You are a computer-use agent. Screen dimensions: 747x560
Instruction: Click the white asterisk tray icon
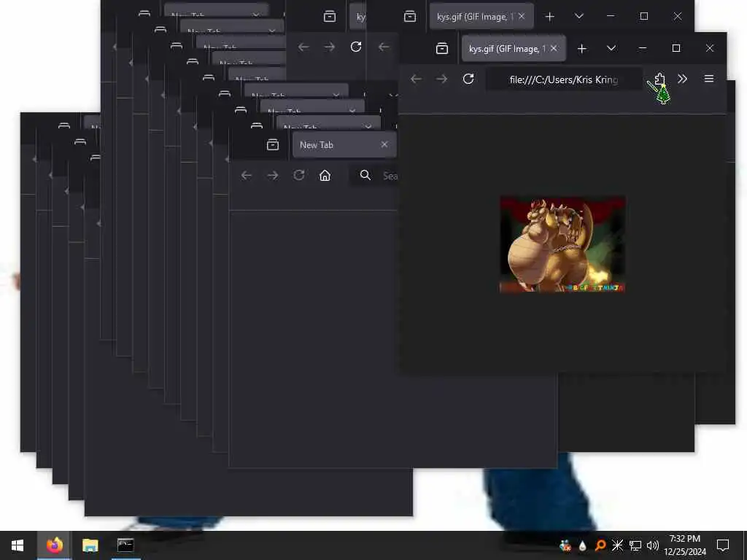point(617,545)
